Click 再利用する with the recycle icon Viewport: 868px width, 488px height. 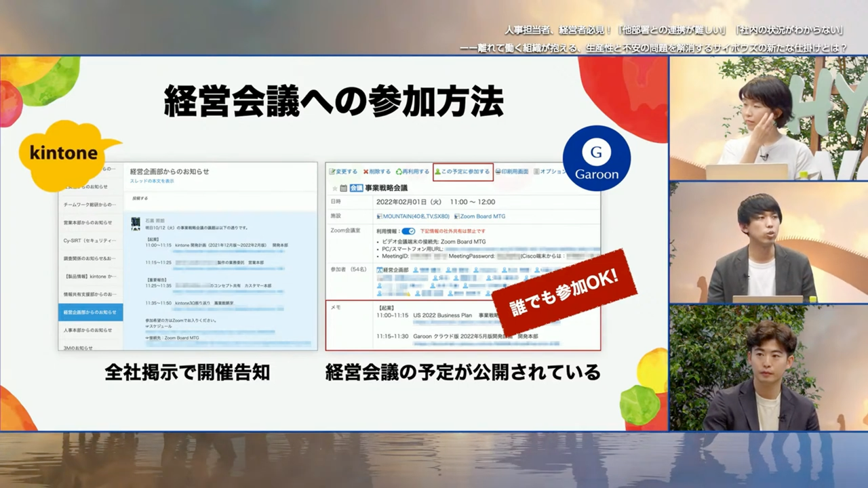(412, 171)
